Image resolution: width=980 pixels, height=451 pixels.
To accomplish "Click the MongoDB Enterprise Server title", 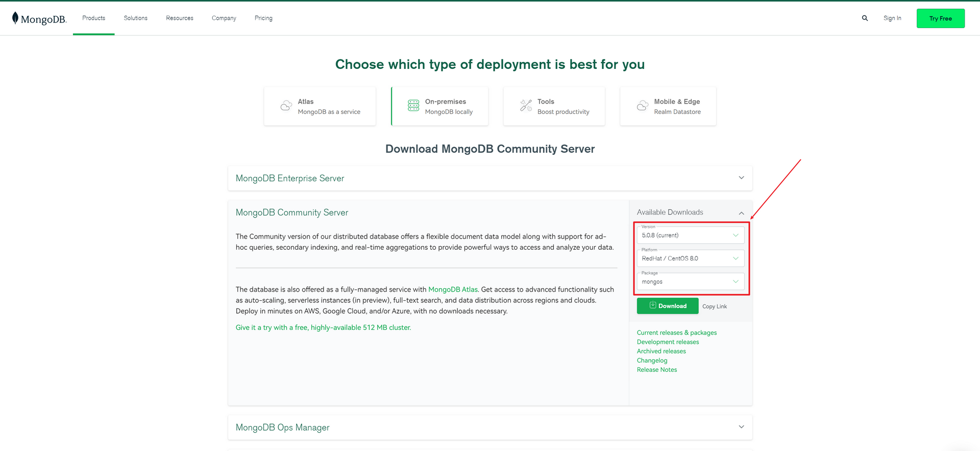I will 290,178.
